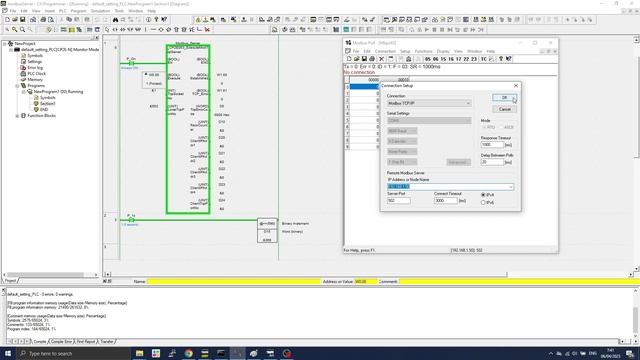Click Cancel in Connection Setup dialog

504,109
